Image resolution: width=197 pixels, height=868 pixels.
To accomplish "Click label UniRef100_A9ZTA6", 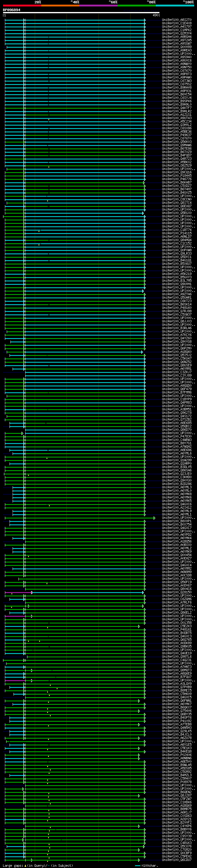I will click(x=177, y=294).
